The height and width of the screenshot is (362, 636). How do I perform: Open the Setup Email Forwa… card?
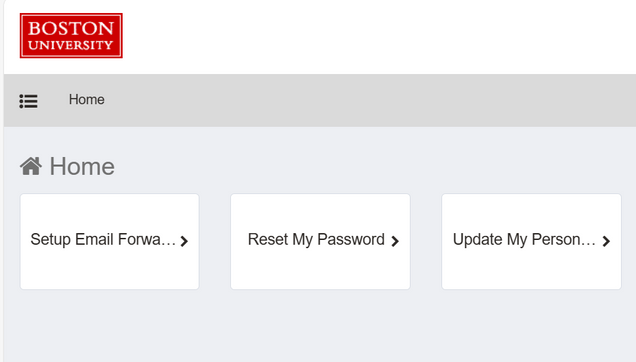pyautogui.click(x=110, y=241)
